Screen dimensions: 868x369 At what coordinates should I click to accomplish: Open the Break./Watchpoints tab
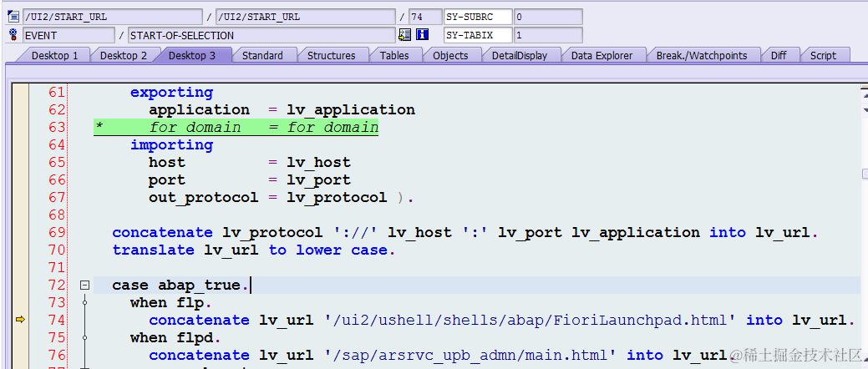tap(702, 55)
